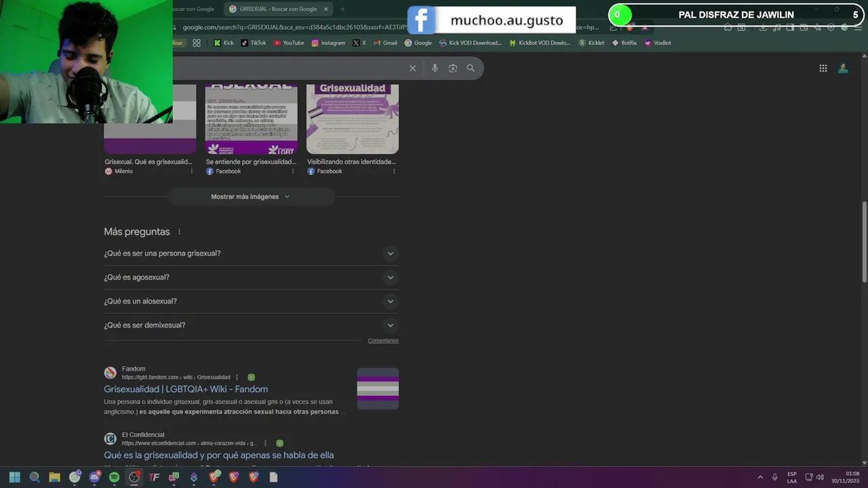The width and height of the screenshot is (868, 488).
Task: Open "Grisexual. Qué es grisexualidad" image result
Action: point(149,162)
